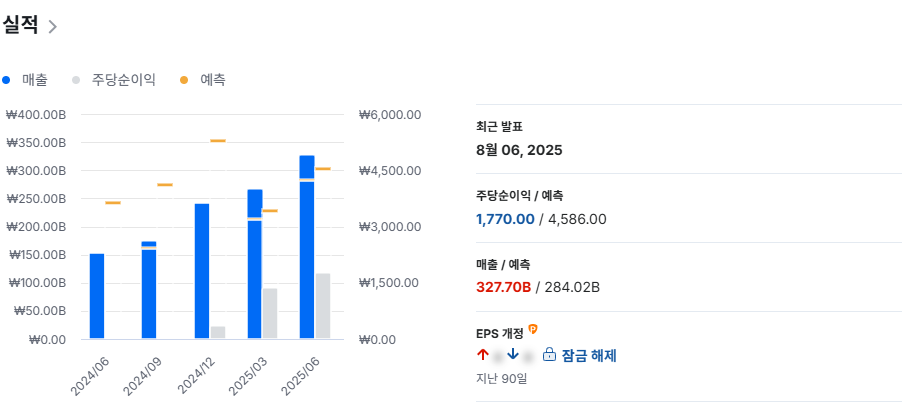Click the 2025/06 gray EPS bar
The width and height of the screenshot is (908, 410).
[x=323, y=306]
